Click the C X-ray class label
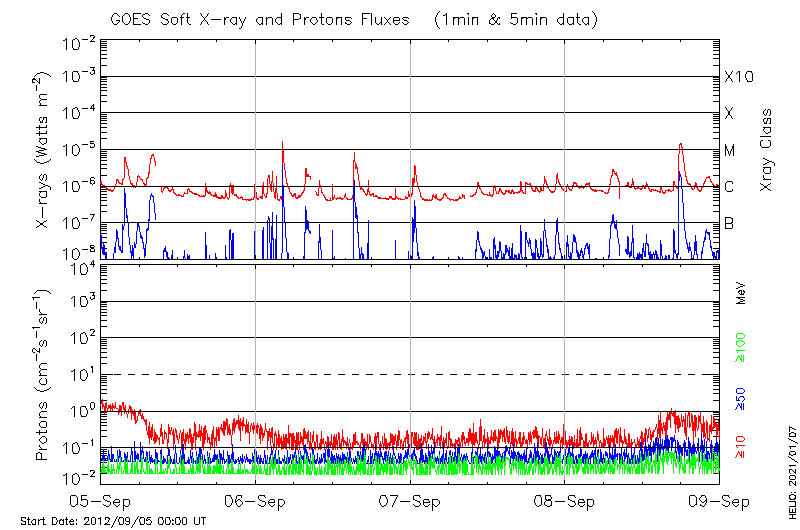This screenshot has height=530, width=800. click(x=729, y=187)
